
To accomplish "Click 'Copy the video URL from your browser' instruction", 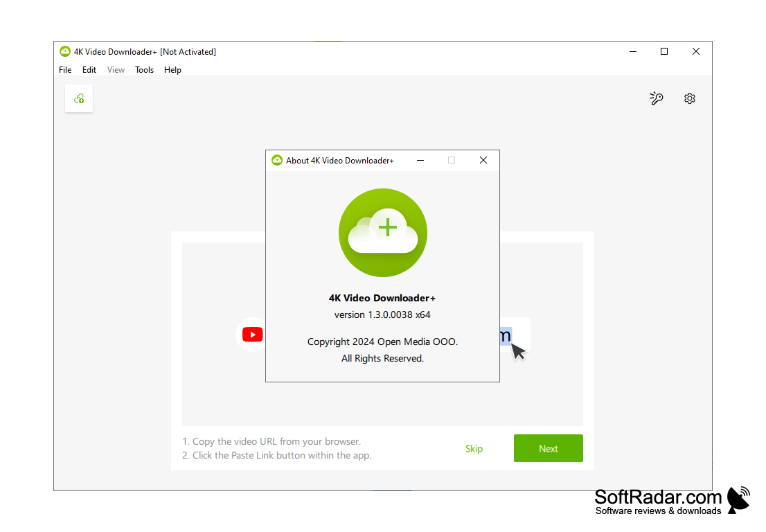I will (x=271, y=441).
